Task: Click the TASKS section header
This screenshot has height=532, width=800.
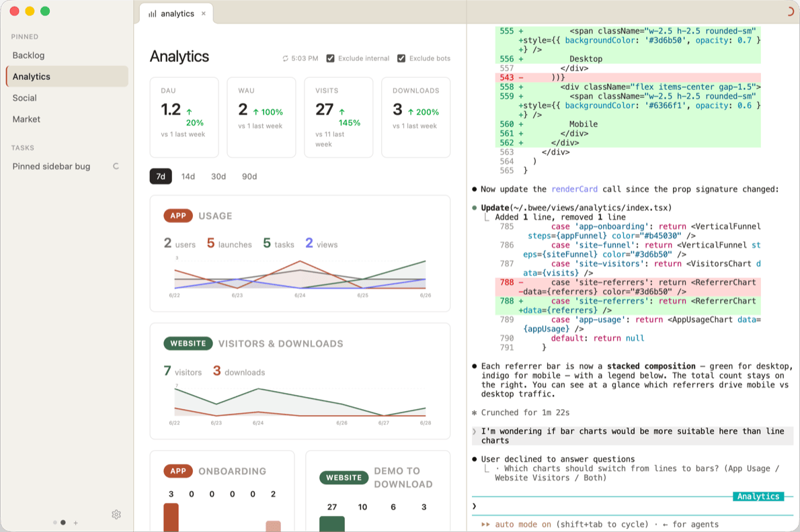Action: click(22, 148)
